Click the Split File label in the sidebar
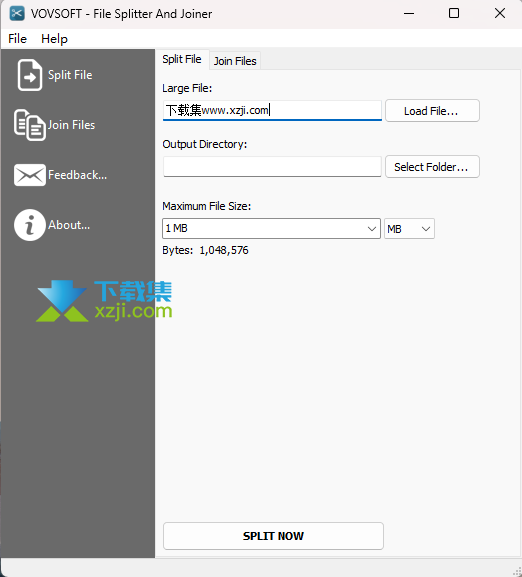Viewport: 522px width, 577px height. pos(70,75)
